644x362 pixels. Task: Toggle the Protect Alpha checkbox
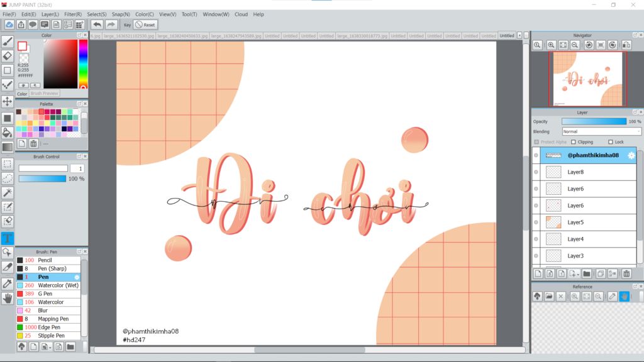coord(536,142)
